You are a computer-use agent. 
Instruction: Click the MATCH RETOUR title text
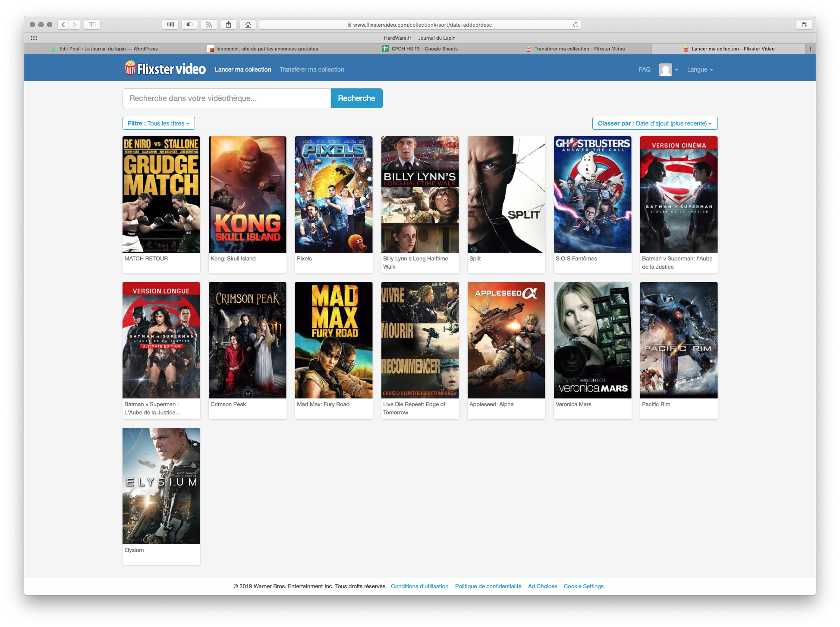(146, 258)
